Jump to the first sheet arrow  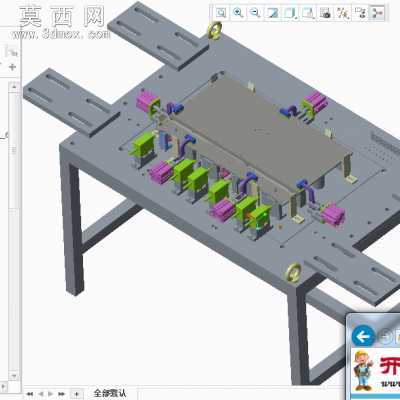tap(29, 394)
